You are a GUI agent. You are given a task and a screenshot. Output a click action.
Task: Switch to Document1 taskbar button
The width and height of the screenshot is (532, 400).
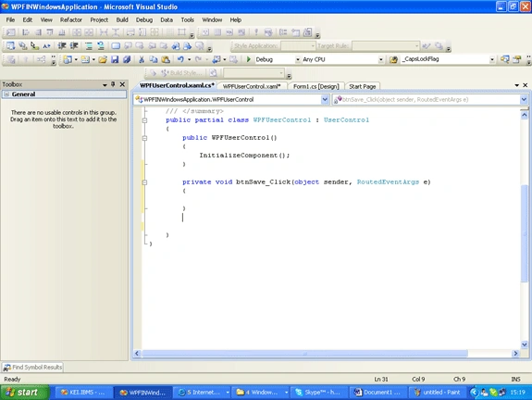(x=378, y=393)
